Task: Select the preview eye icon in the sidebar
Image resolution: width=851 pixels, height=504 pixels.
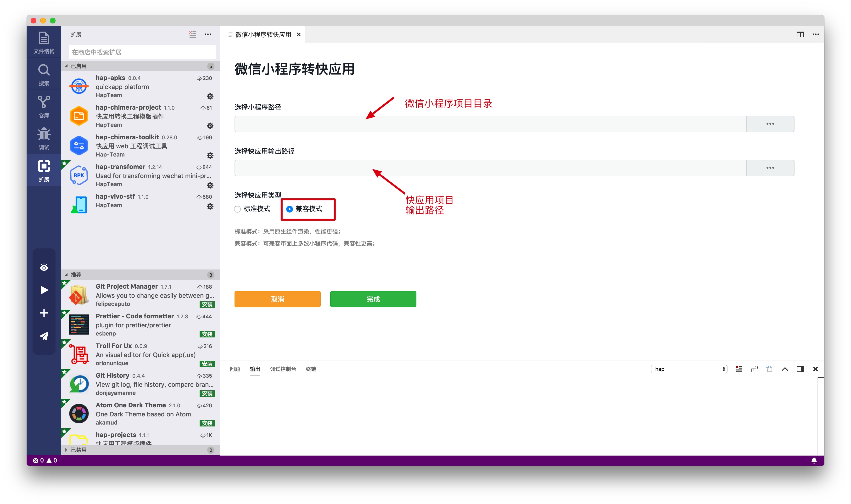Action: point(44,267)
